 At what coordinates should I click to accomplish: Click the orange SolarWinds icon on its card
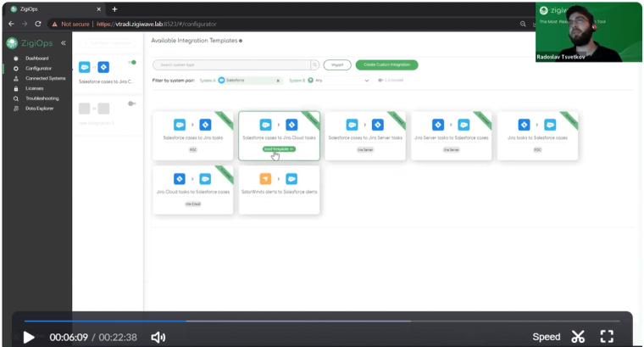pyautogui.click(x=266, y=179)
